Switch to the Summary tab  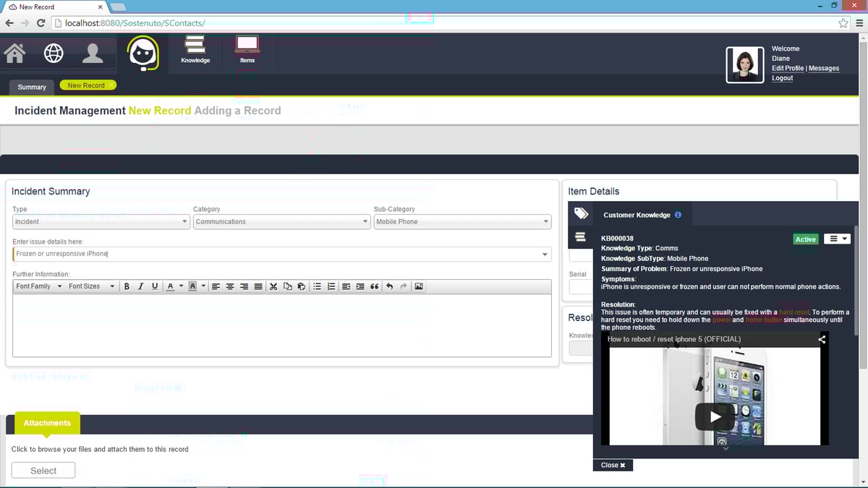tap(32, 87)
